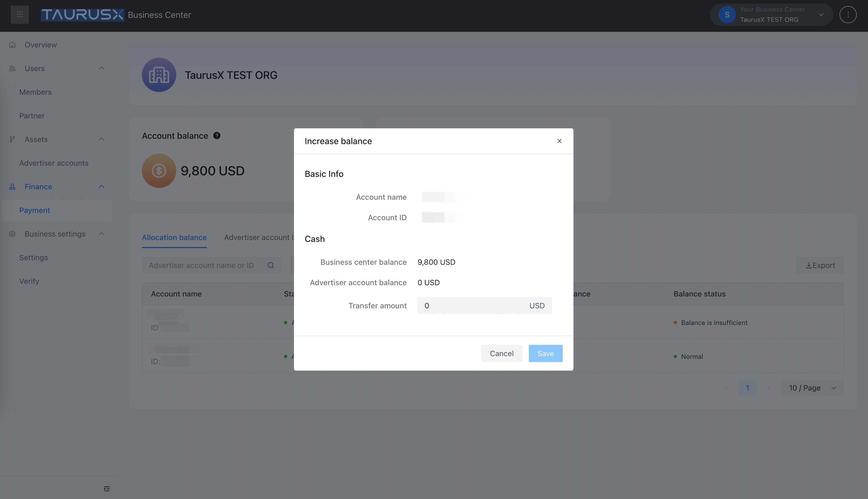Close the Increase balance dialog
The image size is (868, 499).
pos(559,141)
